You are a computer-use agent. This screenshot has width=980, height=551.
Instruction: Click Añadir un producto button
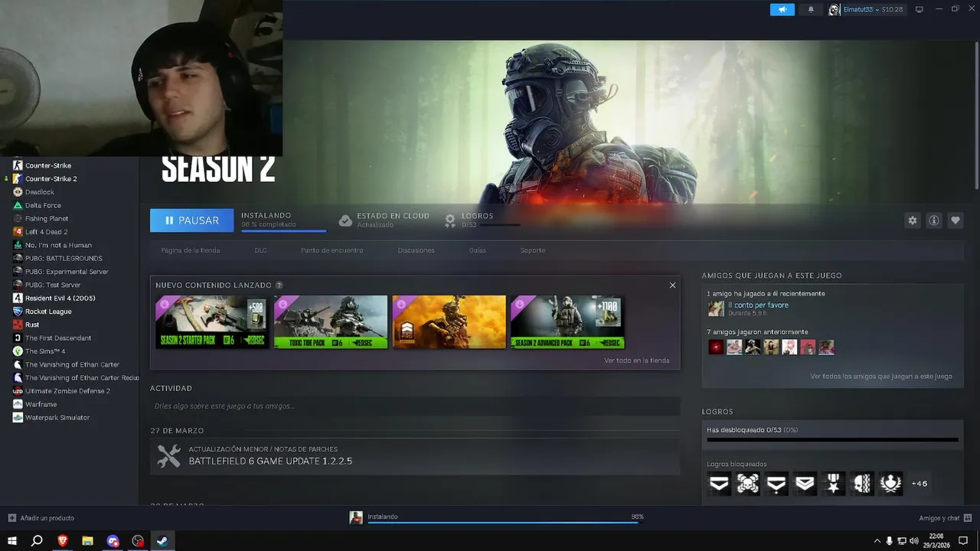tap(41, 518)
